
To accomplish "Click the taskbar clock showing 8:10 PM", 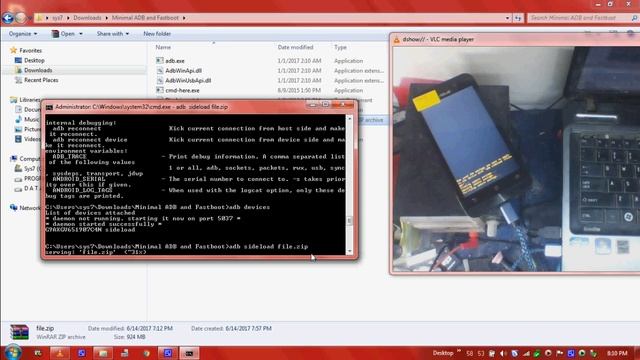I will pyautogui.click(x=617, y=353).
